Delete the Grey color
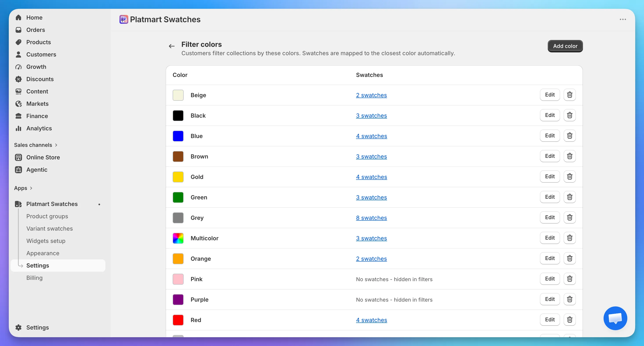 pos(570,217)
